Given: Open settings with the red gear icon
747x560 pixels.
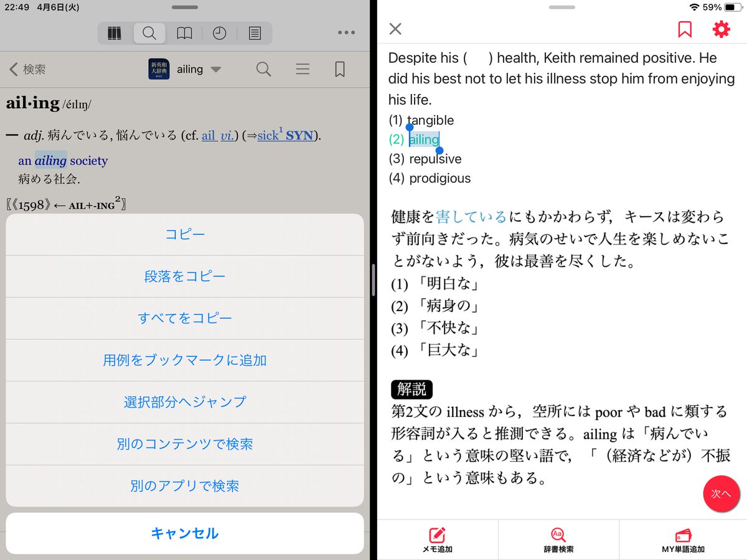Looking at the screenshot, I should 721,29.
